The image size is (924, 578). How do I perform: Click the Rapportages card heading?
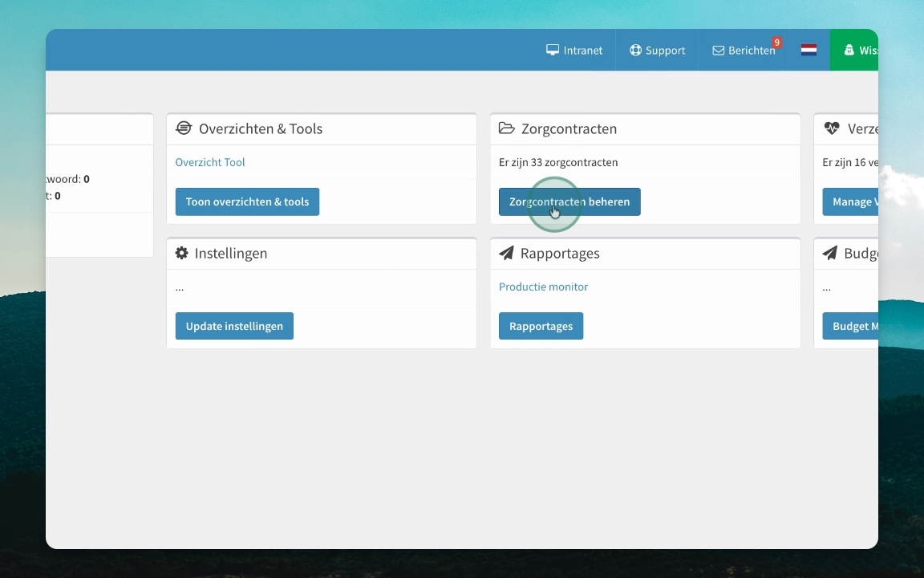560,253
